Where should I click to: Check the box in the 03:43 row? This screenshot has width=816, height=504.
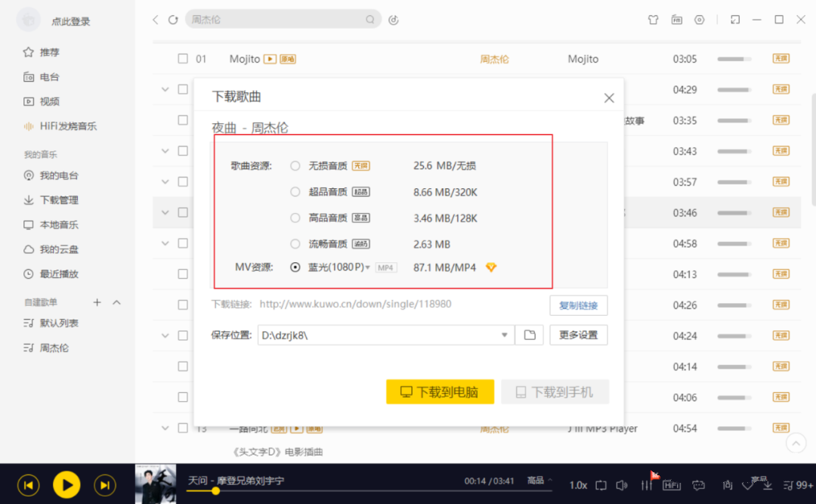tap(183, 150)
